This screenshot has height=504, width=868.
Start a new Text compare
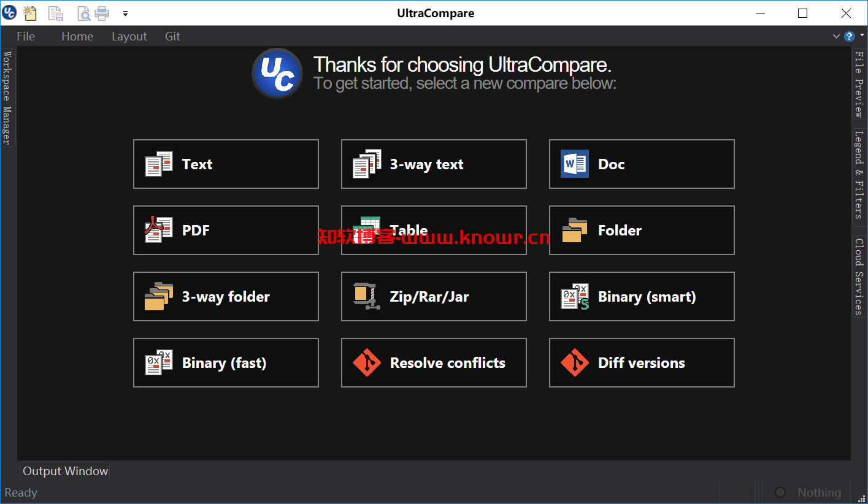(x=226, y=164)
